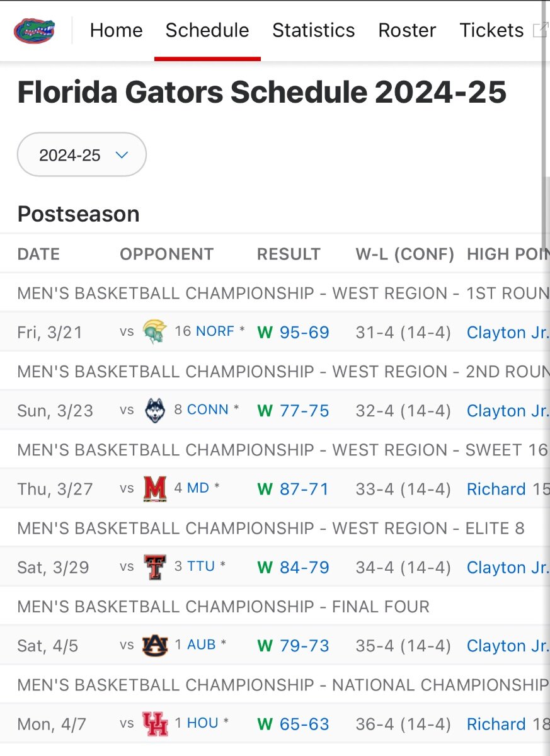This screenshot has width=550, height=756.
Task: Open the 95-69 score link
Action: [x=304, y=333]
